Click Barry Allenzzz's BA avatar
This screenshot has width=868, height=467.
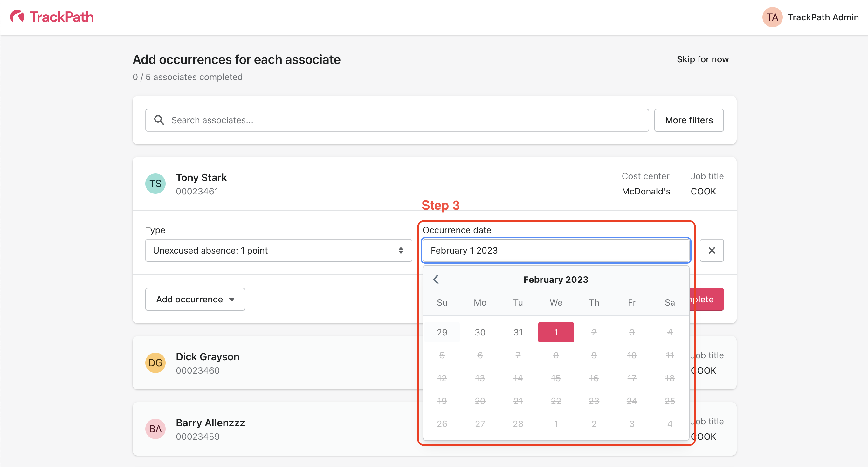click(155, 429)
